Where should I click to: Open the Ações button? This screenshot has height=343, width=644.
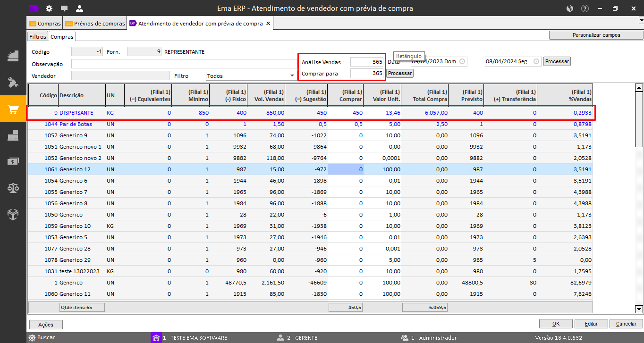(46, 325)
